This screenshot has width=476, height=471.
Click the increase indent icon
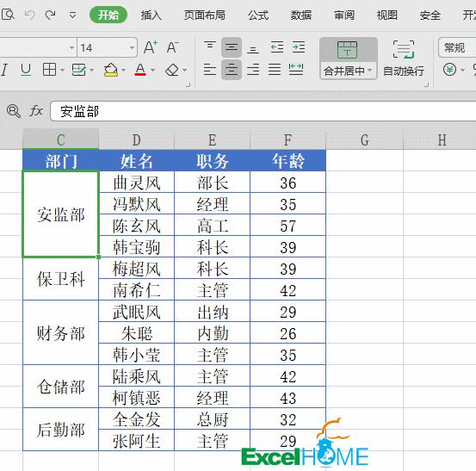pos(299,47)
